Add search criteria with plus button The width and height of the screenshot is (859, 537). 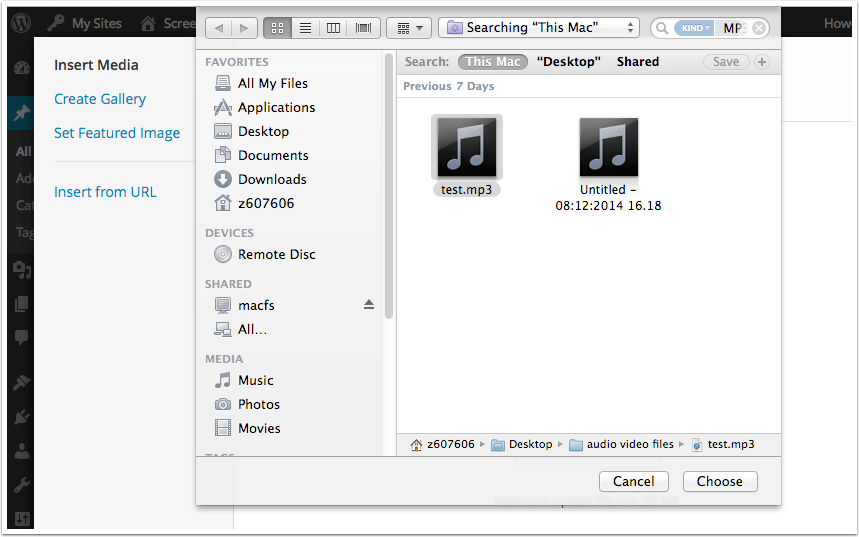pyautogui.click(x=762, y=62)
